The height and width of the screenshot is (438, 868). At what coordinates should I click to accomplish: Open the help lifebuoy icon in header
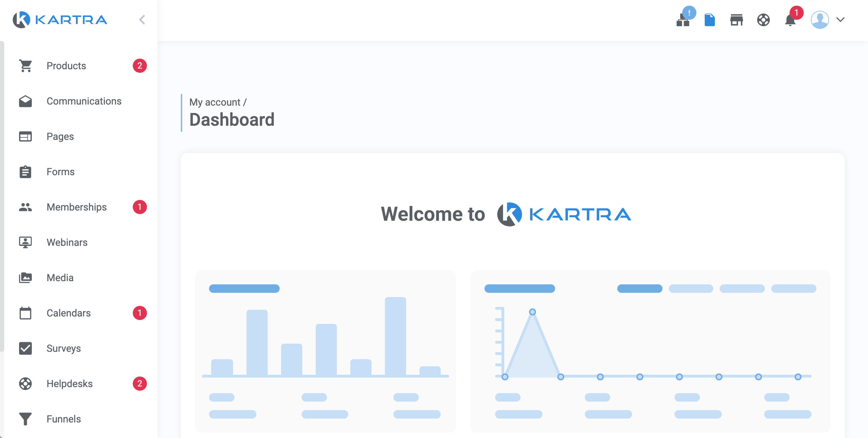coord(763,20)
